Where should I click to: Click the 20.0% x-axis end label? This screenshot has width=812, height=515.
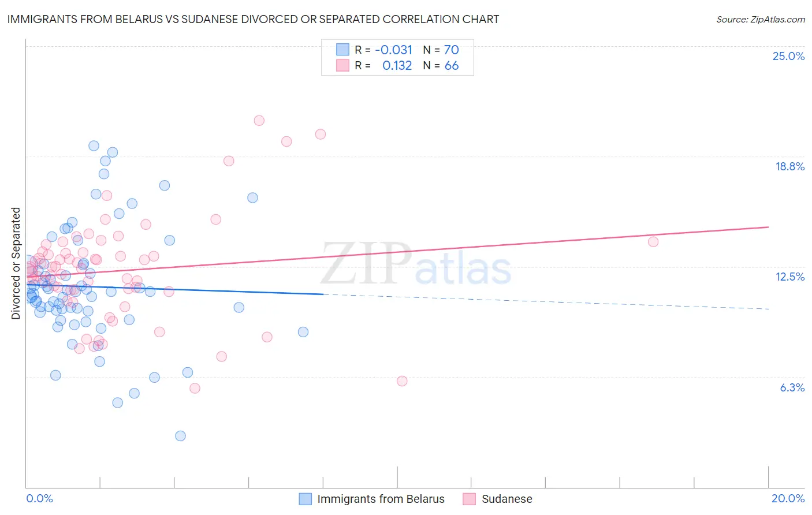coord(788,498)
